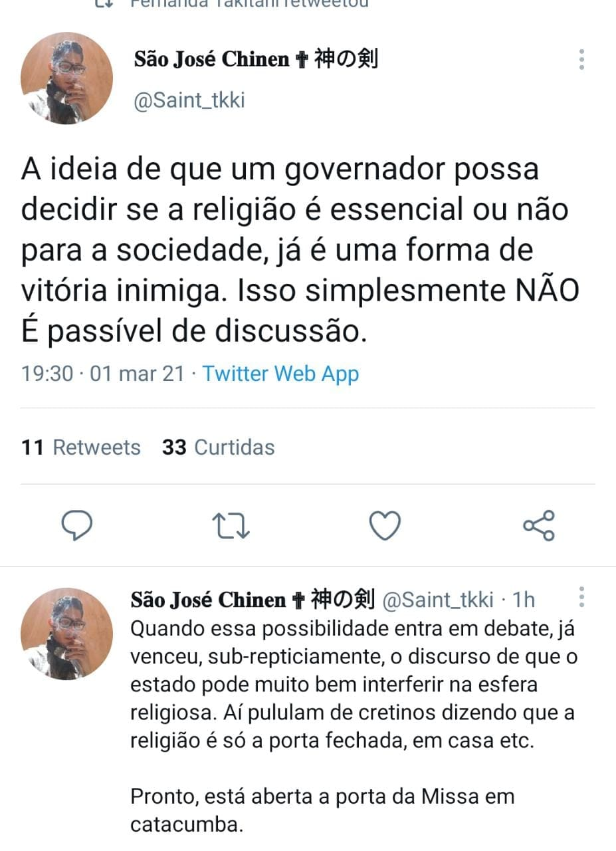Open reply tweet author profile picture

coord(67,634)
